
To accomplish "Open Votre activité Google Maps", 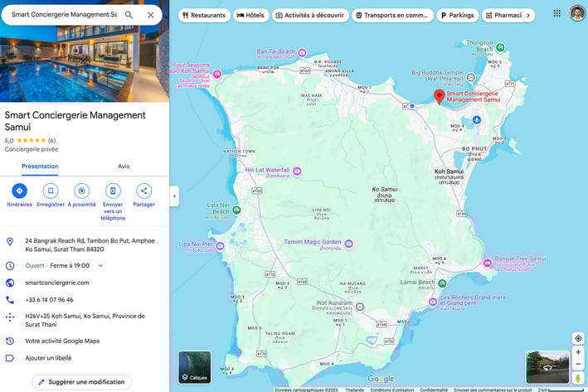I will [62, 341].
